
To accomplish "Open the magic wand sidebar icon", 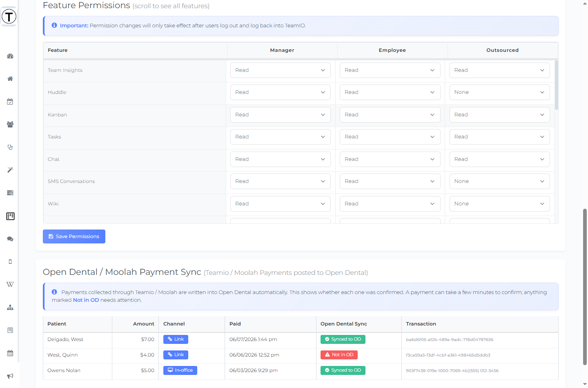I will click(10, 170).
